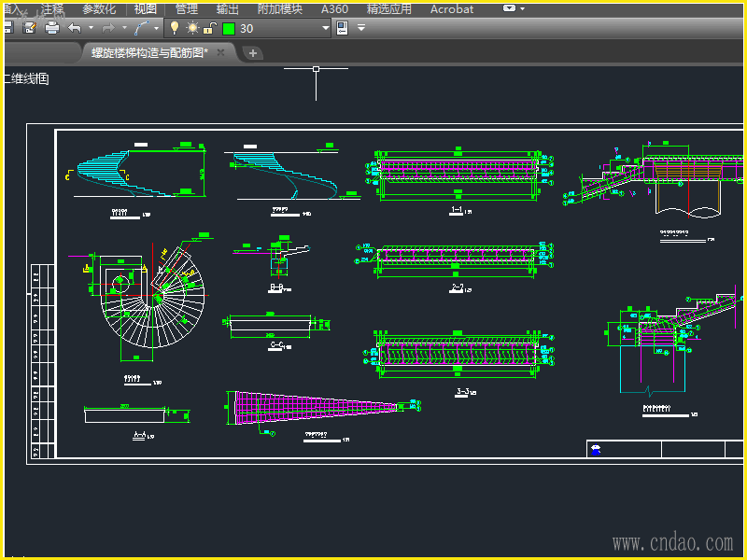Image resolution: width=747 pixels, height=560 pixels.
Task: Click the Plot printer icon
Action: tap(52, 28)
